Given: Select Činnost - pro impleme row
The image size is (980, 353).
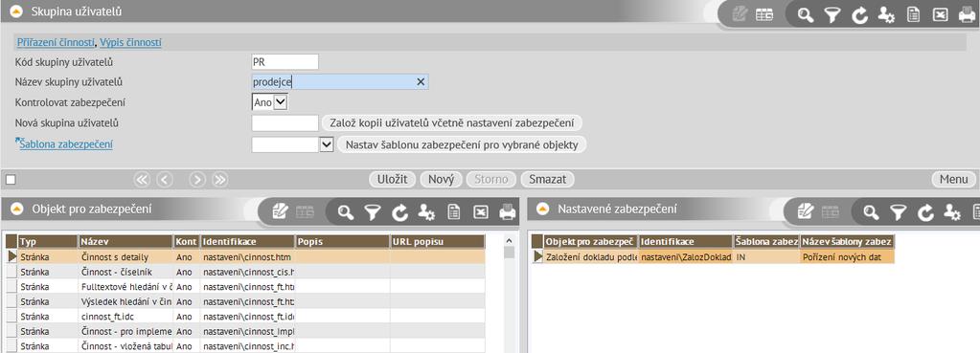Looking at the screenshot, I should 245,331.
